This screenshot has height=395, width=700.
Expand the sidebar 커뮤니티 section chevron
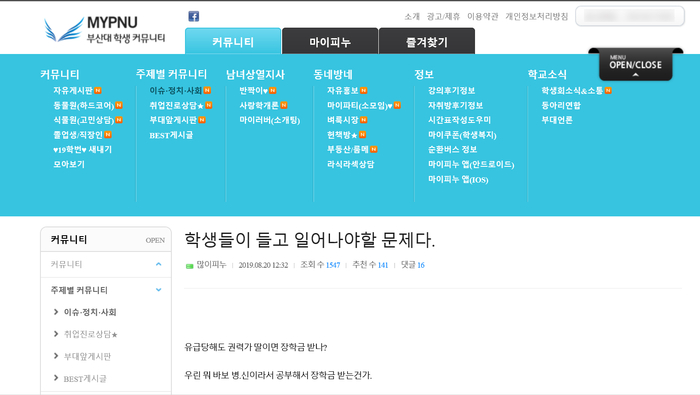tap(158, 264)
